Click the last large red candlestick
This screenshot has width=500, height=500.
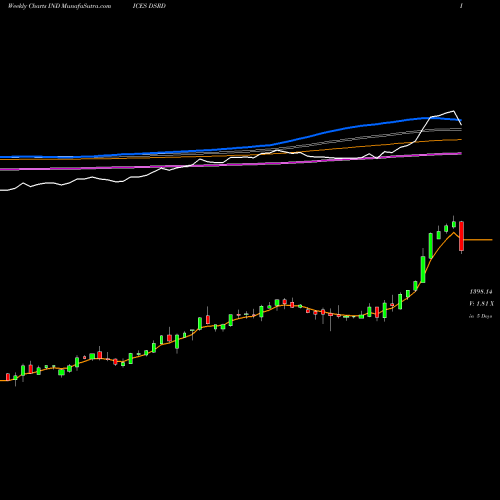tap(461, 236)
